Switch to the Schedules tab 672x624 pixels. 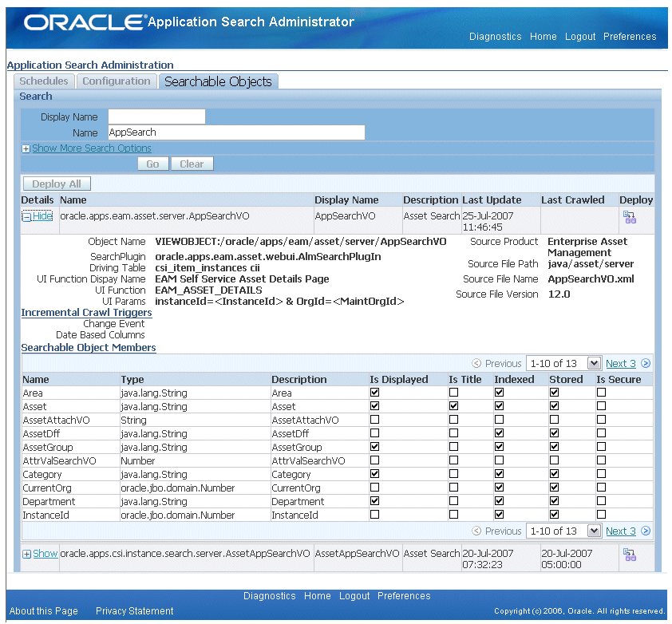pos(44,81)
